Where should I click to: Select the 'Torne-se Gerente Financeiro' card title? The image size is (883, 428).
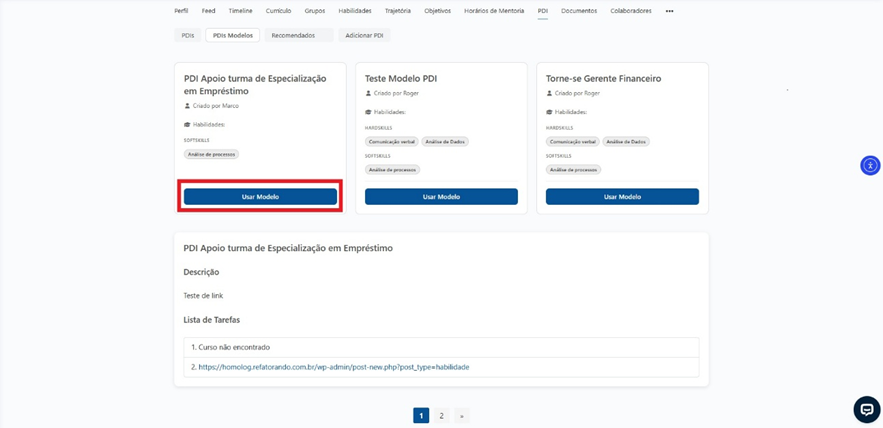[603, 78]
